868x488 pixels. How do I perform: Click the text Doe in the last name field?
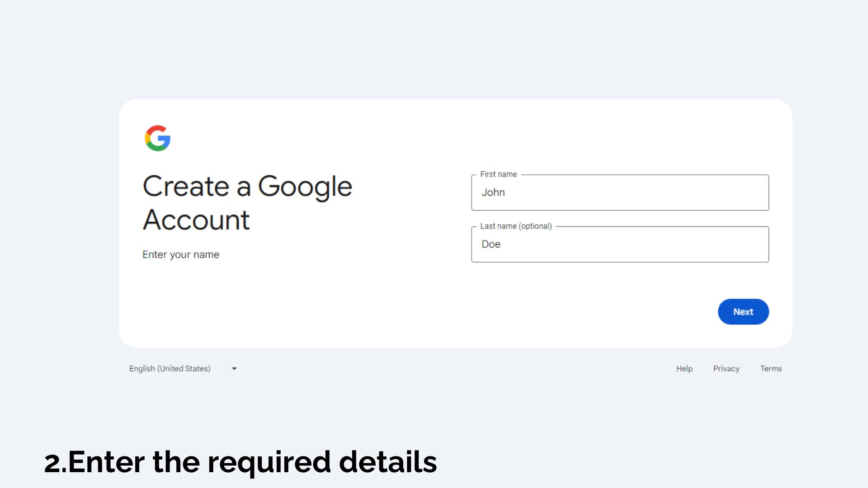[x=491, y=244]
